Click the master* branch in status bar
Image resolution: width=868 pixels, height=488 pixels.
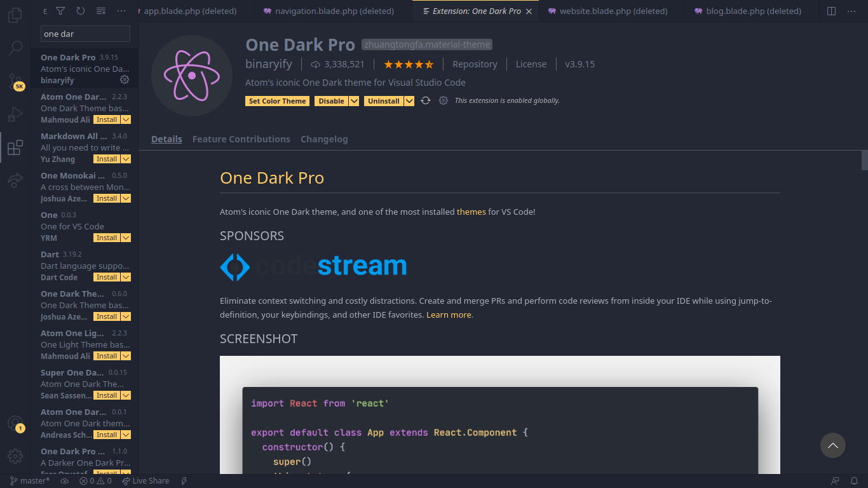(x=30, y=481)
